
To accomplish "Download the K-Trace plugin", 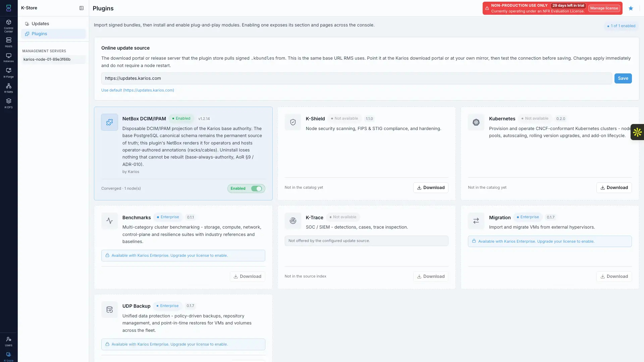I will (x=431, y=277).
